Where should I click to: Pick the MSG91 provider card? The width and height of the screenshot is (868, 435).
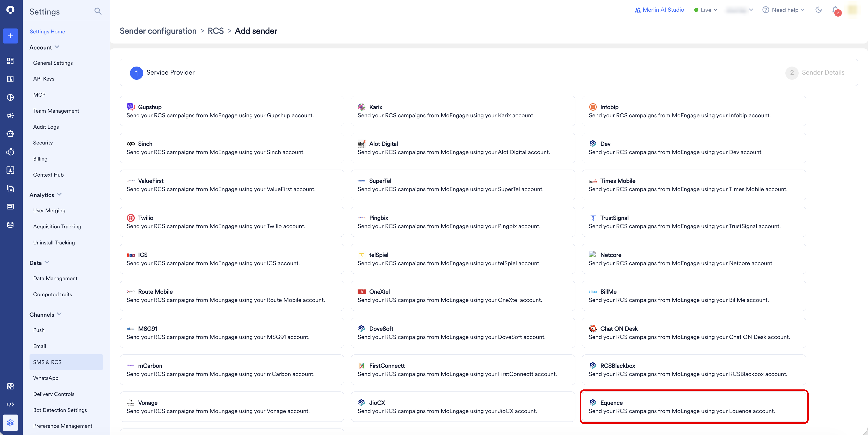pos(232,333)
